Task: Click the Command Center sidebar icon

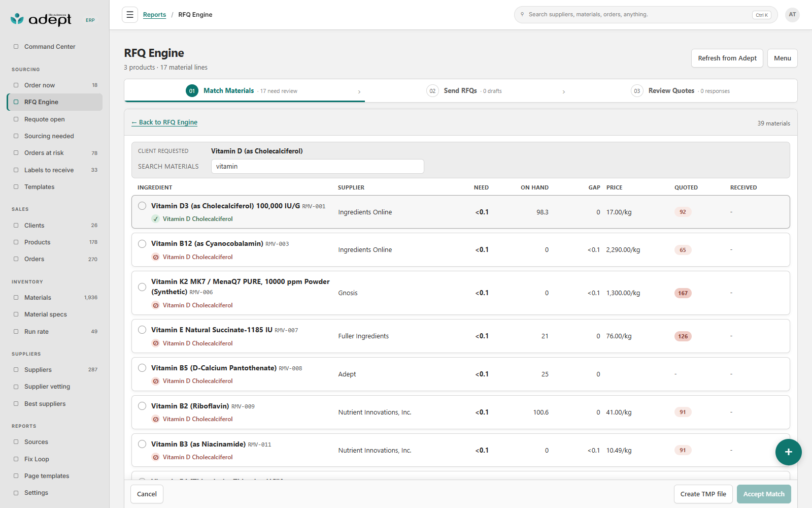Action: click(x=16, y=47)
